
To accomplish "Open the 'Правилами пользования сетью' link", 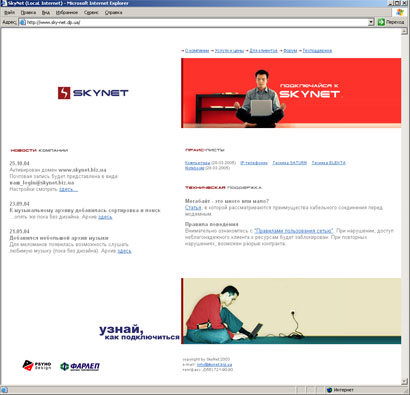I will pos(294,231).
